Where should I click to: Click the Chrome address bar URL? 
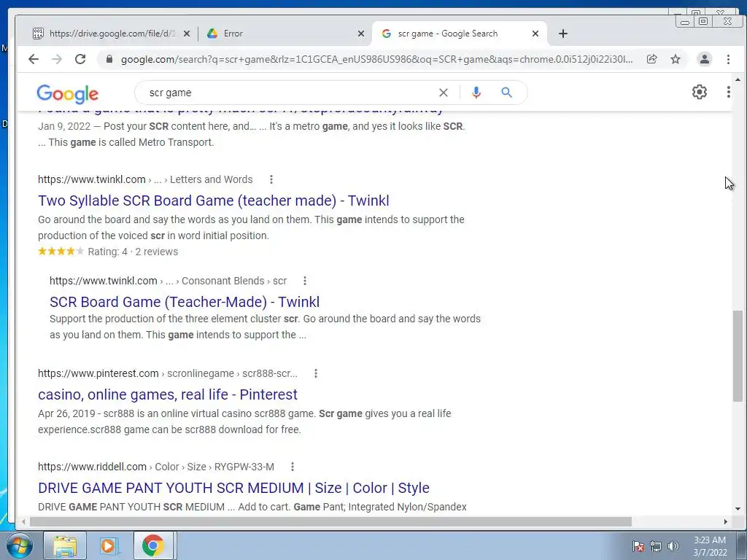click(x=376, y=59)
